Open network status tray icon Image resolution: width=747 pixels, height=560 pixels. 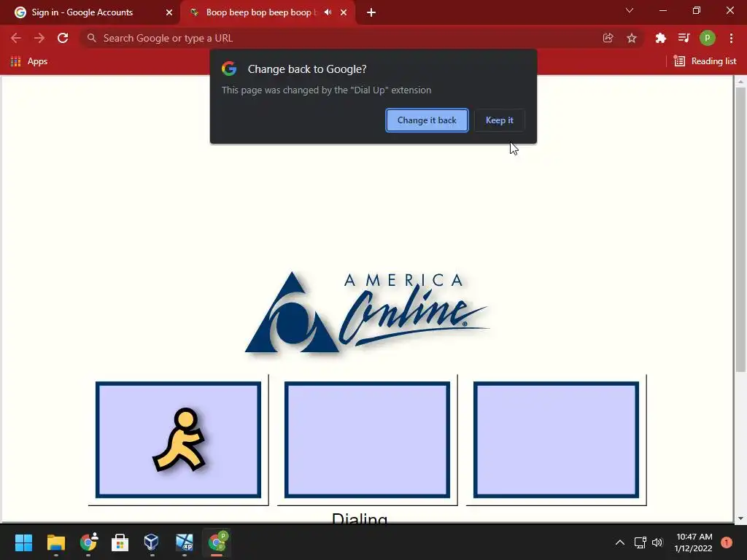pos(640,542)
